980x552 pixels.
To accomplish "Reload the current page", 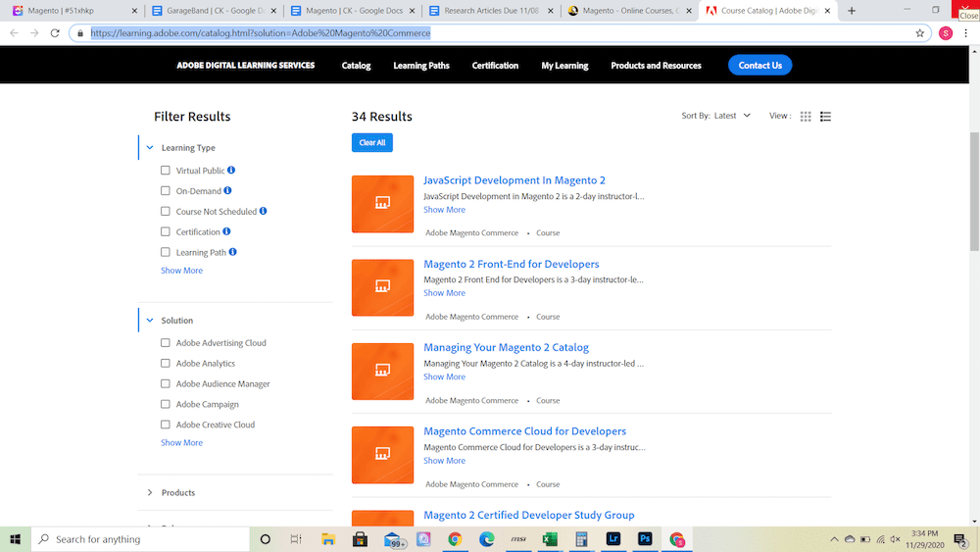I will [55, 33].
